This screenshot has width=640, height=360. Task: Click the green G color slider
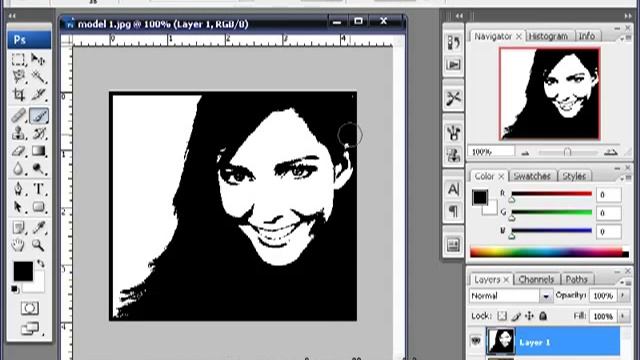[x=551, y=212]
